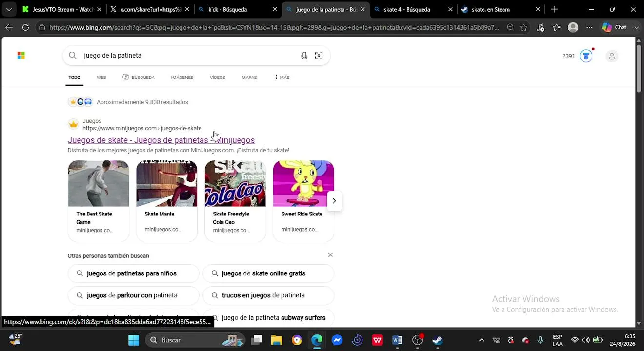Screen dimensions: 644x351
Task: Open Task View on the taskbar
Action: coord(257,340)
